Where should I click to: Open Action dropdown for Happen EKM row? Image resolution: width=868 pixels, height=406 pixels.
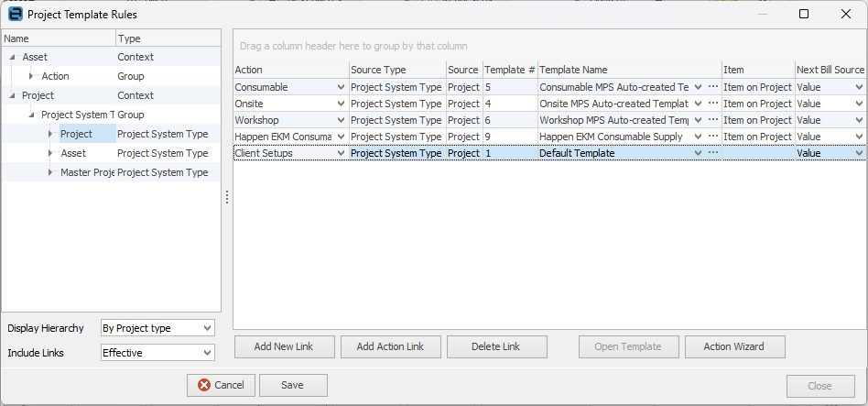341,137
